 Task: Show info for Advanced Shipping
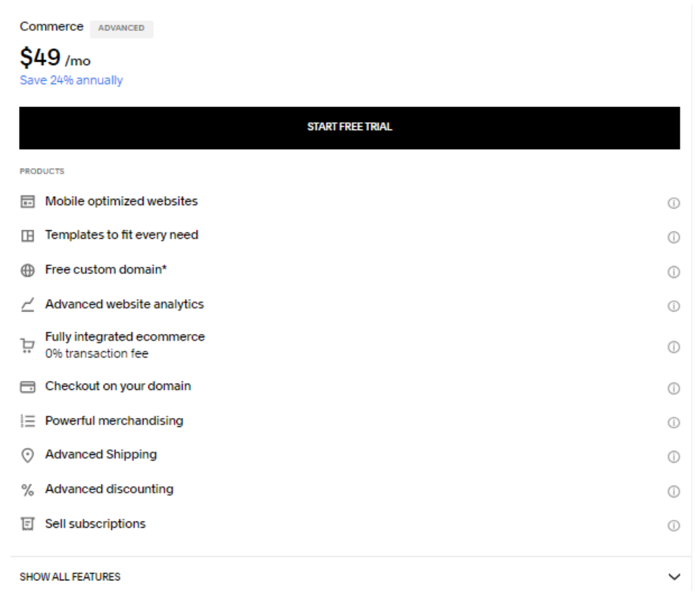673,457
